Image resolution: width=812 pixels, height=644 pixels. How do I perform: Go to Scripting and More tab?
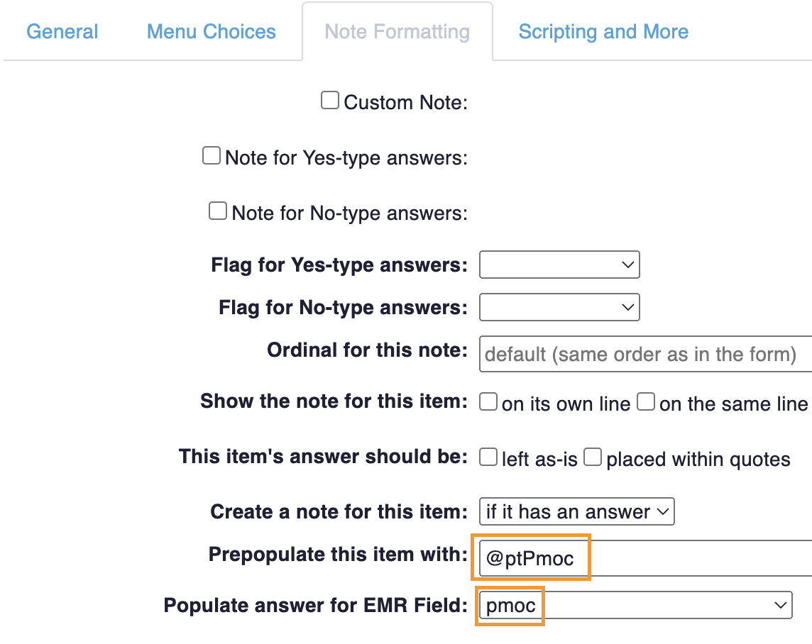[603, 32]
